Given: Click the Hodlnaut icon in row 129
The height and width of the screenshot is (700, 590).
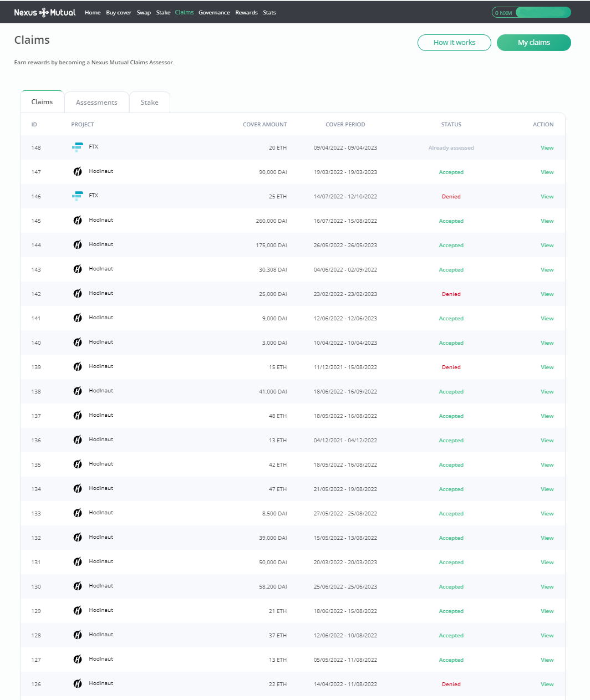Looking at the screenshot, I should [x=78, y=611].
